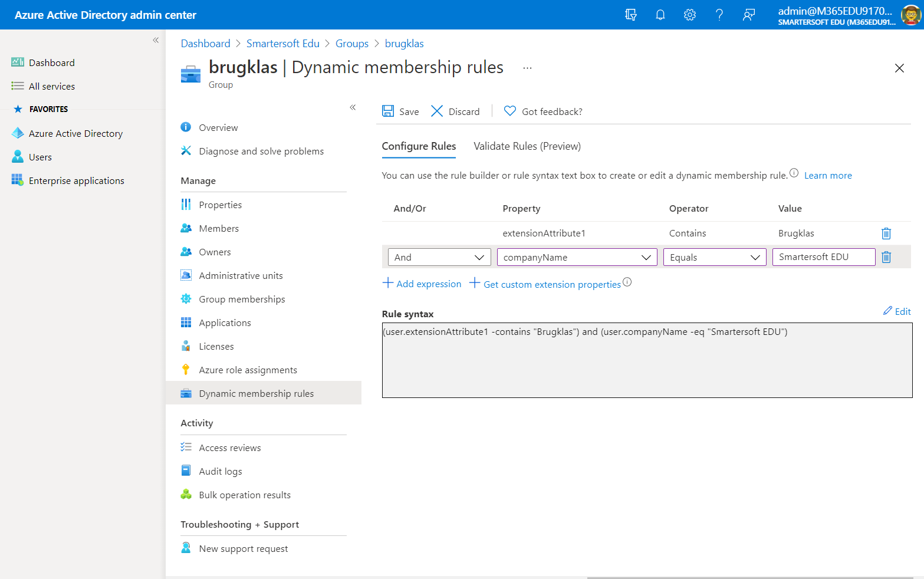
Task: Open the notifications bell in the top bar
Action: (660, 15)
